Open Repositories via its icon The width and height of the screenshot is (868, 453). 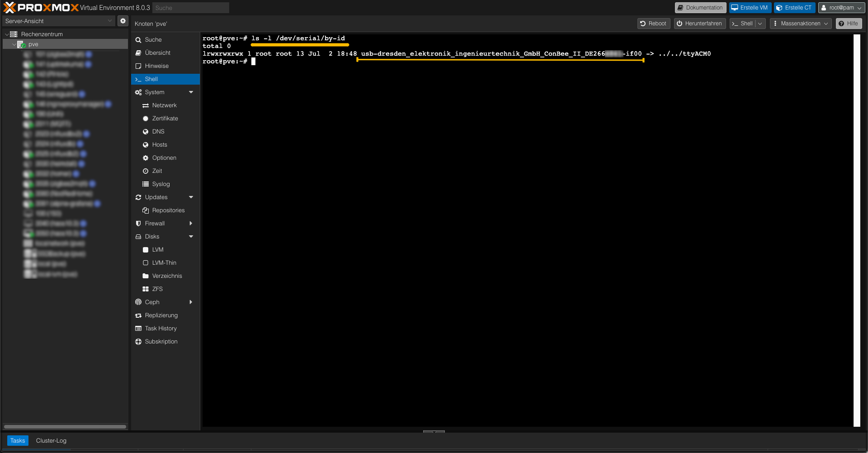point(146,210)
